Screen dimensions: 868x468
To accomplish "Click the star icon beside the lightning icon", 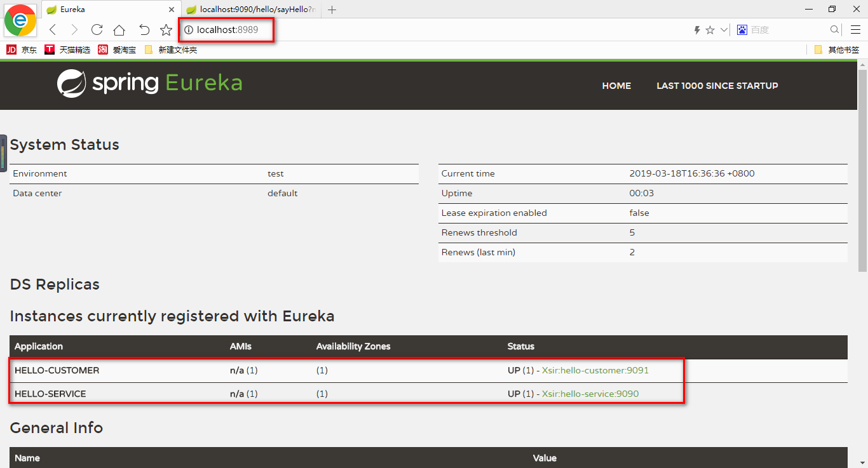I will tap(710, 30).
